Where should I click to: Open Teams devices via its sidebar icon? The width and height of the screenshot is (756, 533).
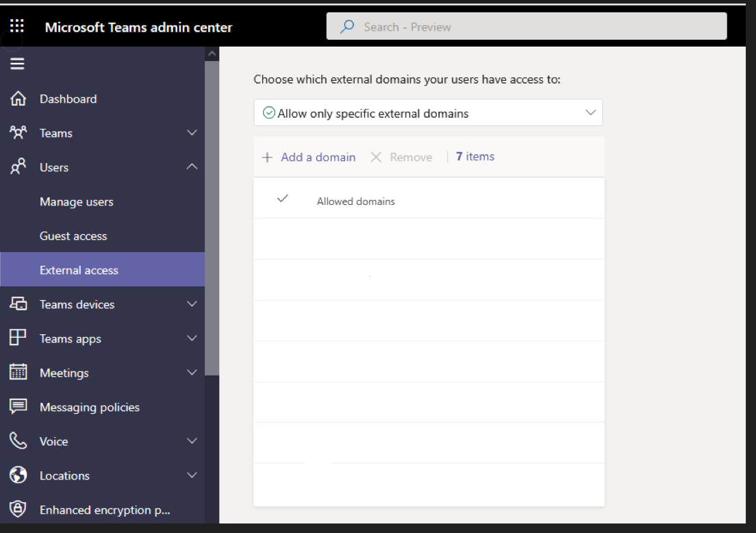(16, 304)
